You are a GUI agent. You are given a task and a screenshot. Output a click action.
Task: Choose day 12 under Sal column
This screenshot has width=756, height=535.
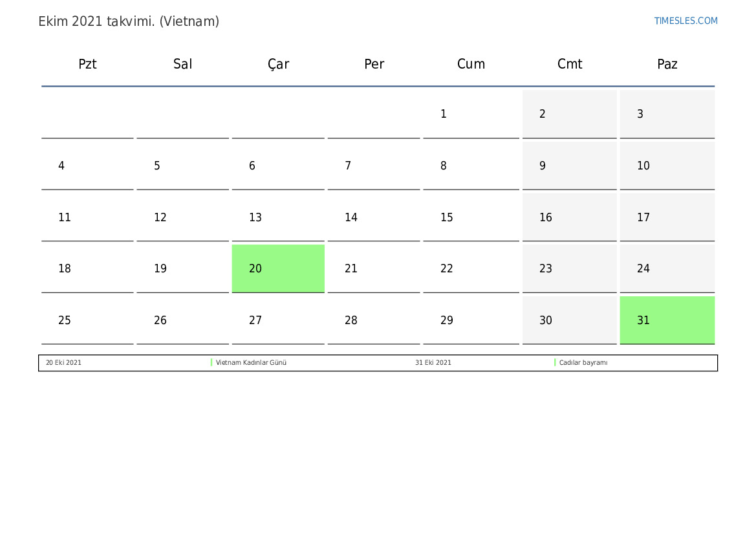click(x=183, y=217)
